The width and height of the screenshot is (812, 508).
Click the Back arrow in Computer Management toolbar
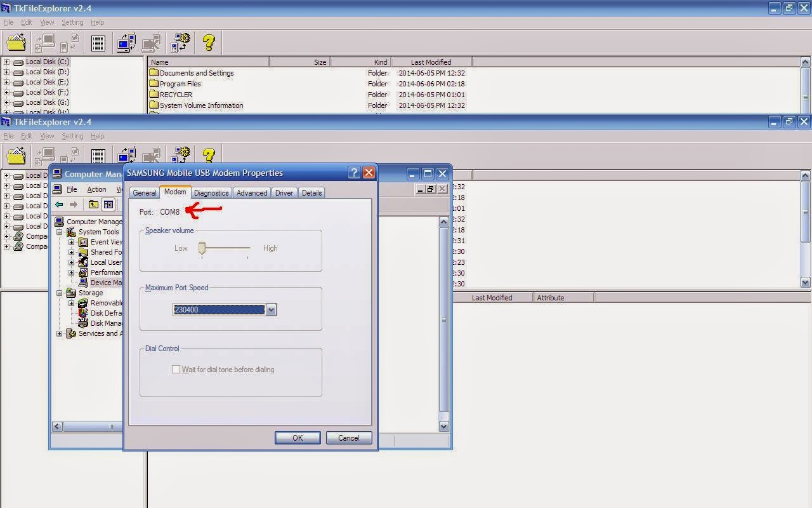pos(59,204)
